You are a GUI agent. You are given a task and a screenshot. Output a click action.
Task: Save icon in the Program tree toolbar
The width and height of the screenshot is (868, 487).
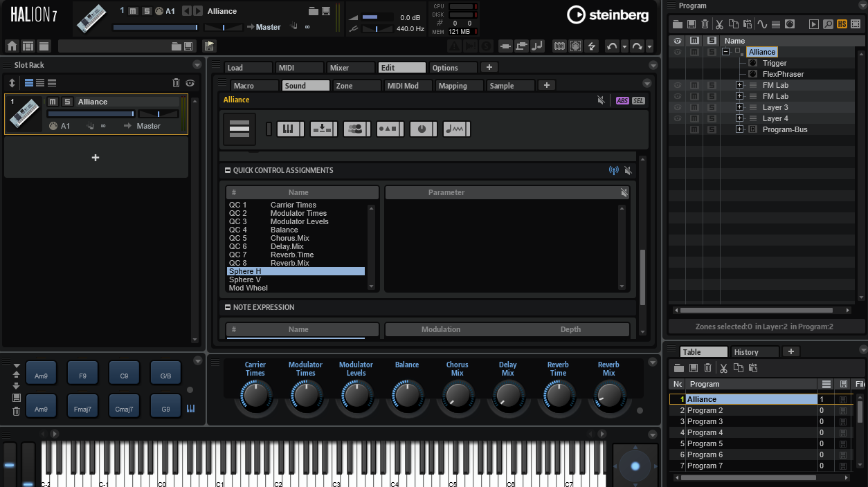691,24
